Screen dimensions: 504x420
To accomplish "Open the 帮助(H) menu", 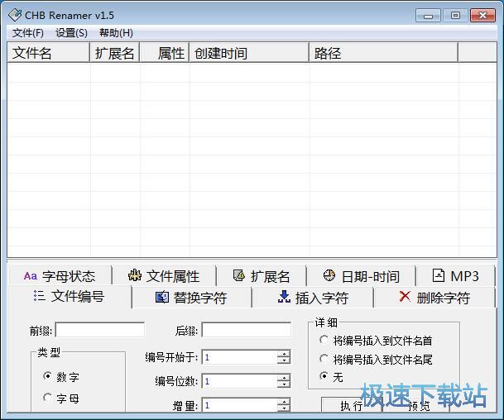I will (x=116, y=33).
